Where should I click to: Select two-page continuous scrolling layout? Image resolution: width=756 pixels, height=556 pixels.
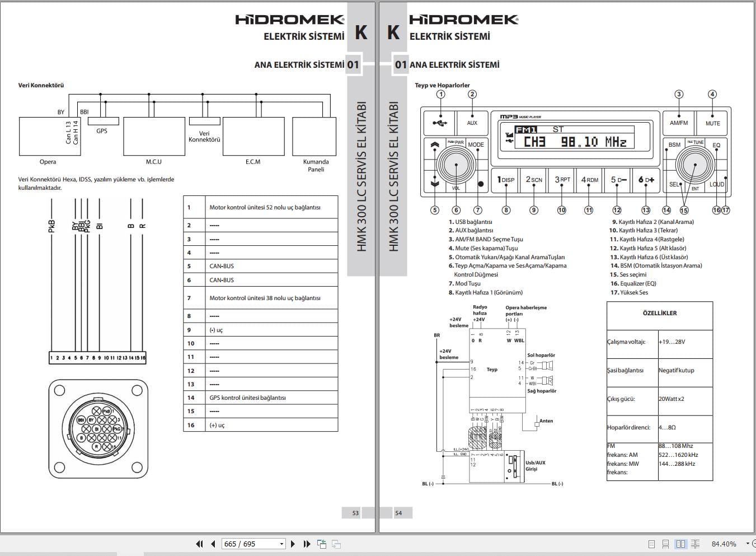tap(695, 544)
